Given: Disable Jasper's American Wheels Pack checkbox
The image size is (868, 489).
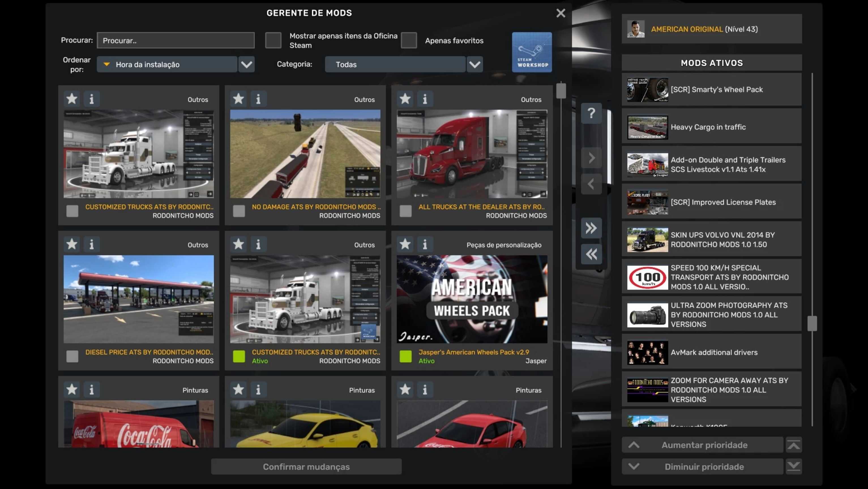Looking at the screenshot, I should pyautogui.click(x=405, y=356).
